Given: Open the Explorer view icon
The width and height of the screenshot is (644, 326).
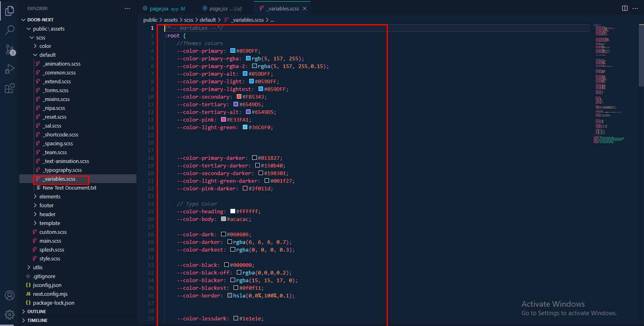Looking at the screenshot, I should (10, 11).
